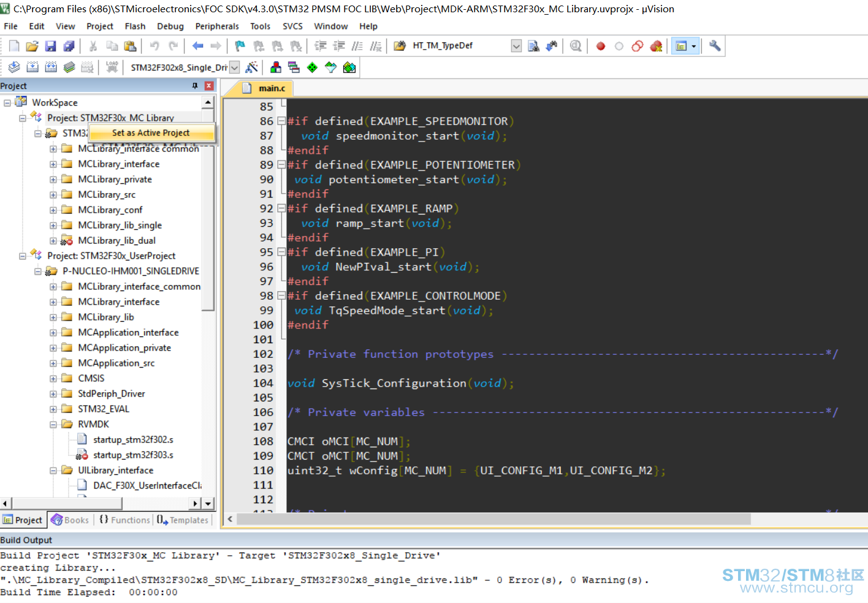Collapse the WorkSpace tree node
868x603 pixels.
pos(7,103)
